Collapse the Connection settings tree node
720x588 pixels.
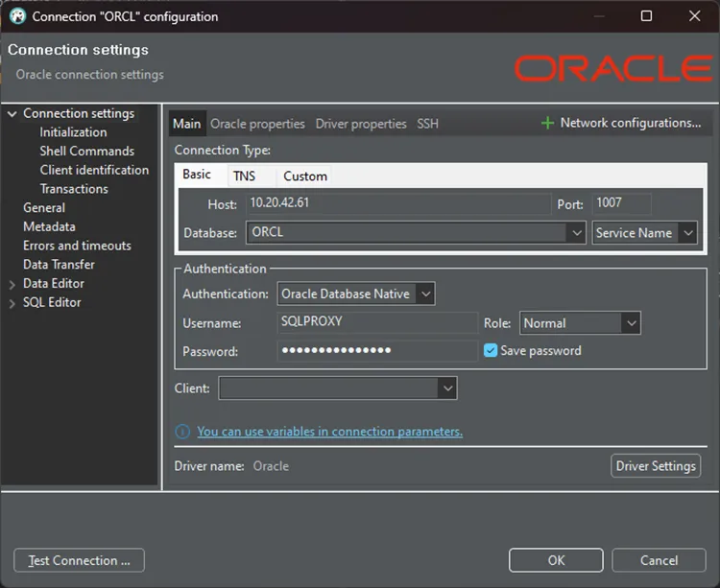(x=12, y=114)
